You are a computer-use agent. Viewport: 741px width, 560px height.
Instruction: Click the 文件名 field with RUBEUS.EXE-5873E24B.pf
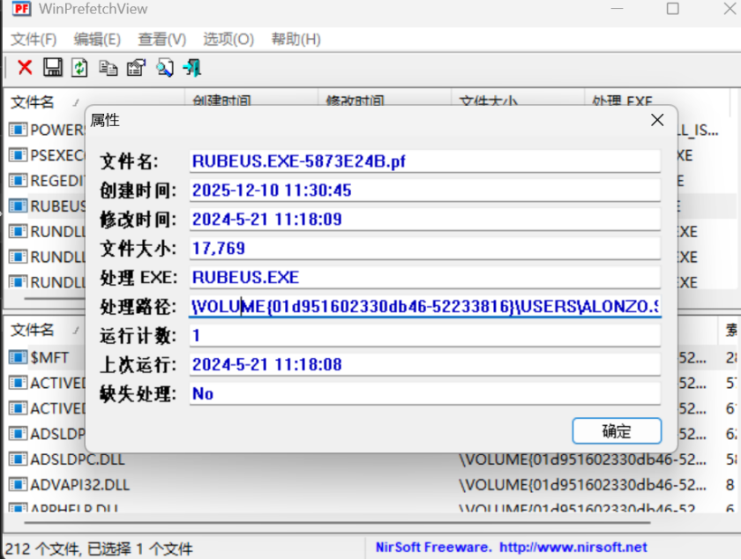pos(424,161)
